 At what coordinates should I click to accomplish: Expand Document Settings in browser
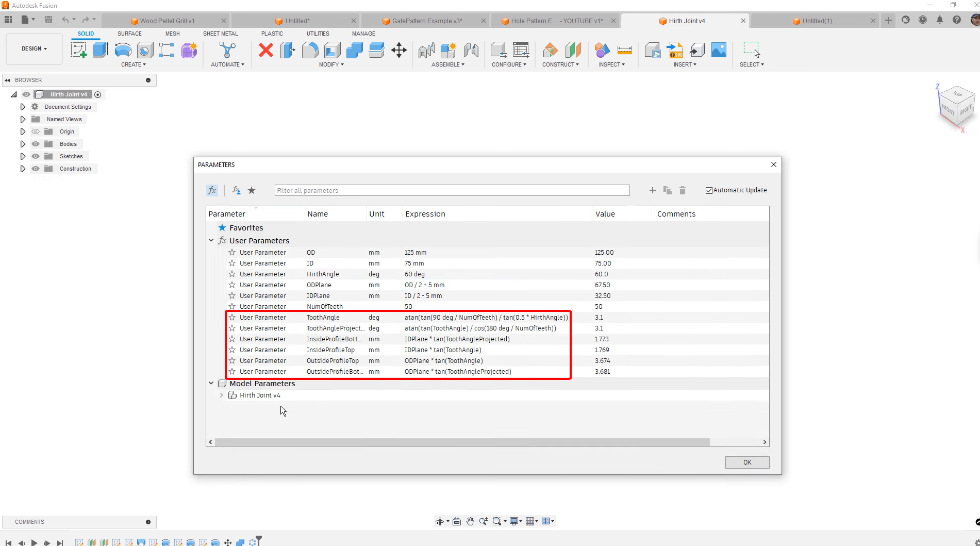pos(23,107)
